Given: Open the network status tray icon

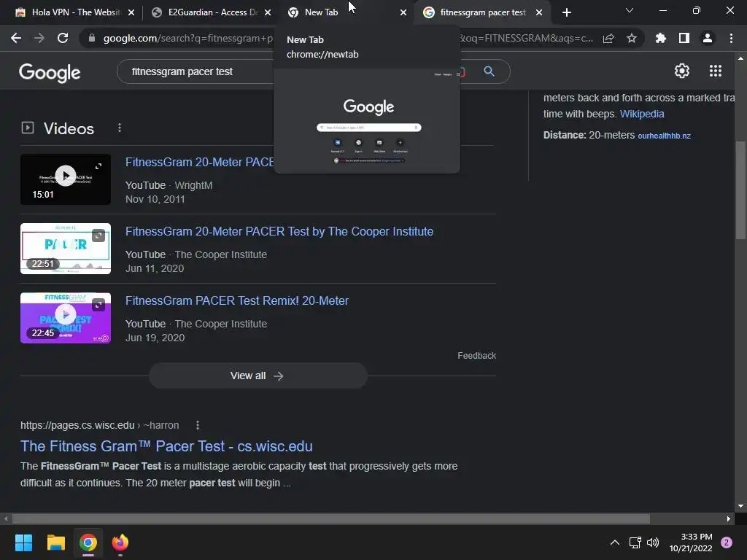Looking at the screenshot, I should coord(635,542).
